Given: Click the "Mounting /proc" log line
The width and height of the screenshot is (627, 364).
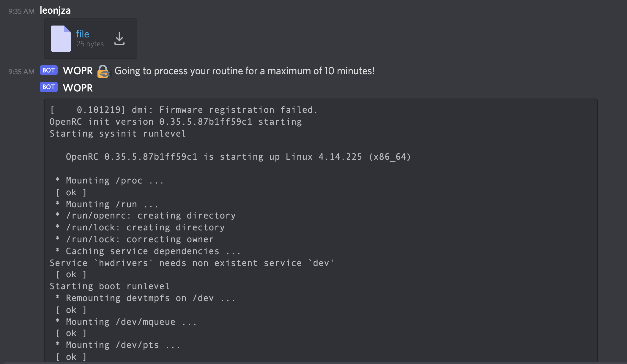Looking at the screenshot, I should pos(110,181).
